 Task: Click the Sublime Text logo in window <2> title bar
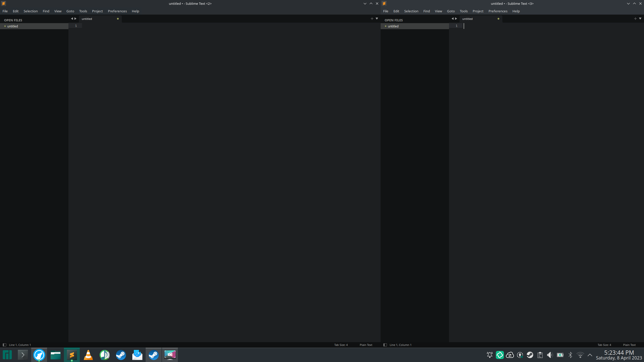click(x=4, y=4)
